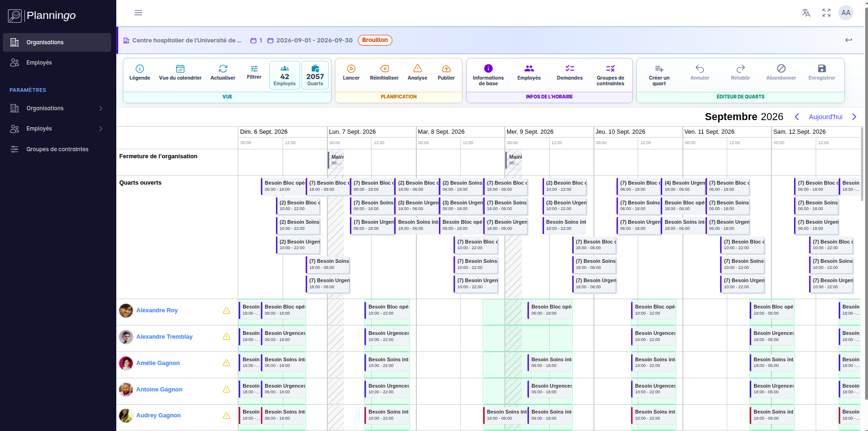Click the Brouillon status badge
The height and width of the screenshot is (431, 868).
point(375,40)
